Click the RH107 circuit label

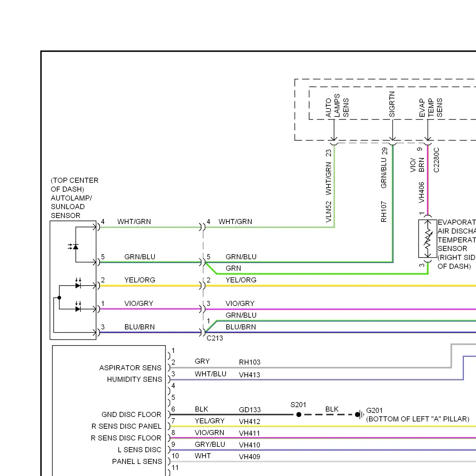click(x=384, y=212)
